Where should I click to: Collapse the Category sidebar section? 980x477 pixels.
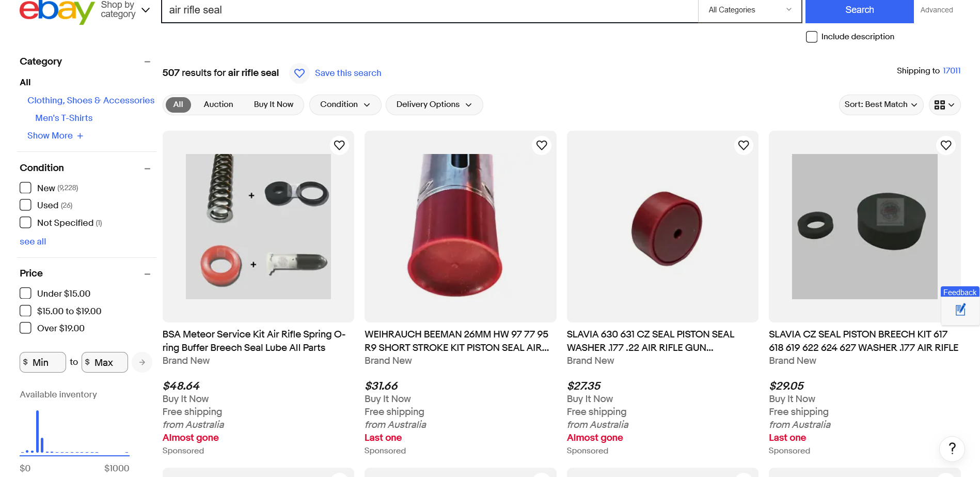click(x=147, y=62)
